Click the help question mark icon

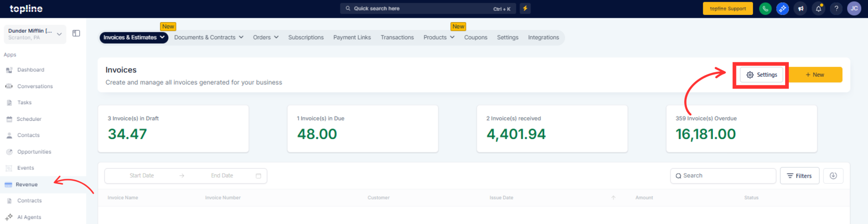point(836,9)
